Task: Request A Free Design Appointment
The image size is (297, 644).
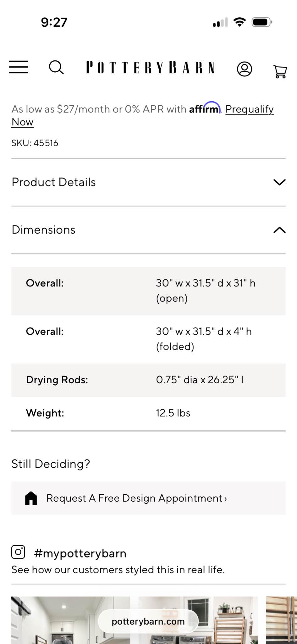Action: point(148,498)
